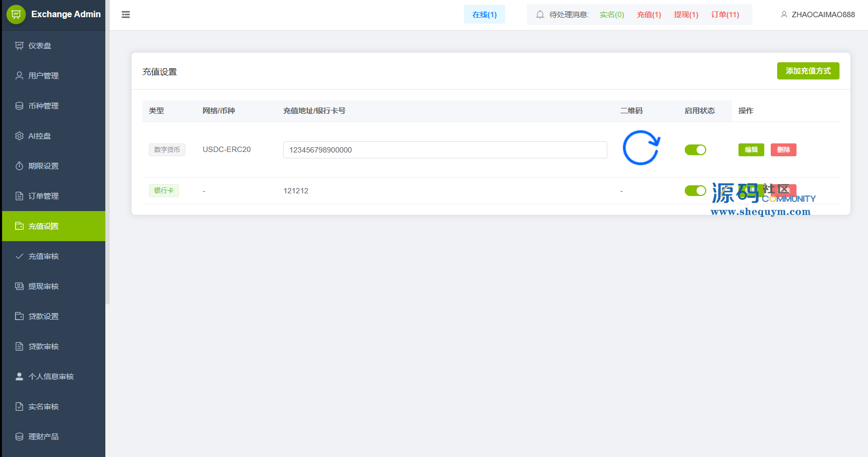The width and height of the screenshot is (868, 457).
Task: Open pending 订单(11) notifications link
Action: [x=725, y=14]
